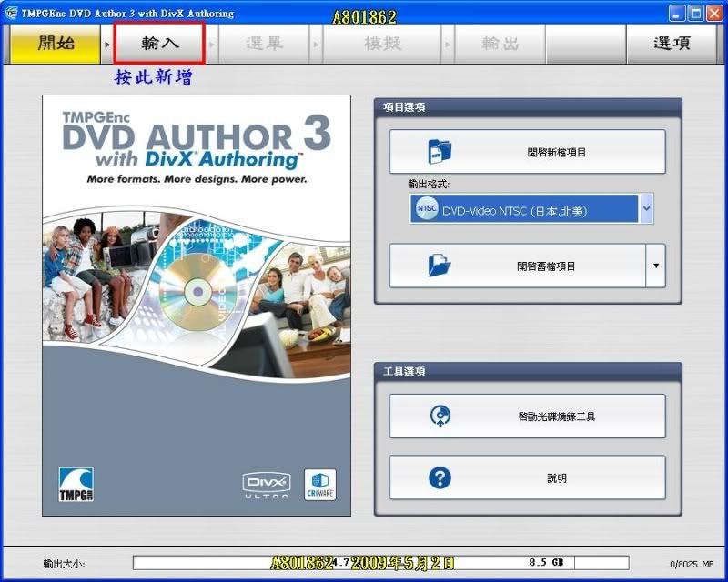
Task: Expand the output format dropdown arrow
Action: click(x=646, y=209)
